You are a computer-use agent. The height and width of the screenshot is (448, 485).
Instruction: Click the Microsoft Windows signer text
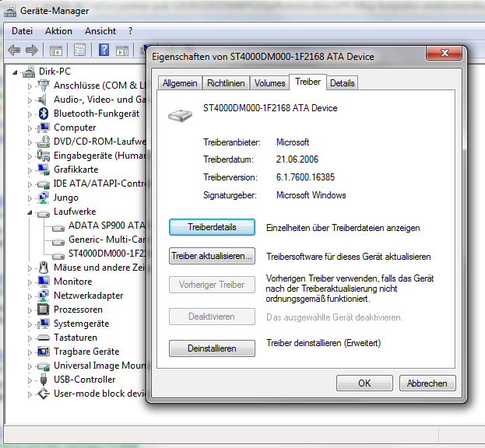click(x=311, y=195)
